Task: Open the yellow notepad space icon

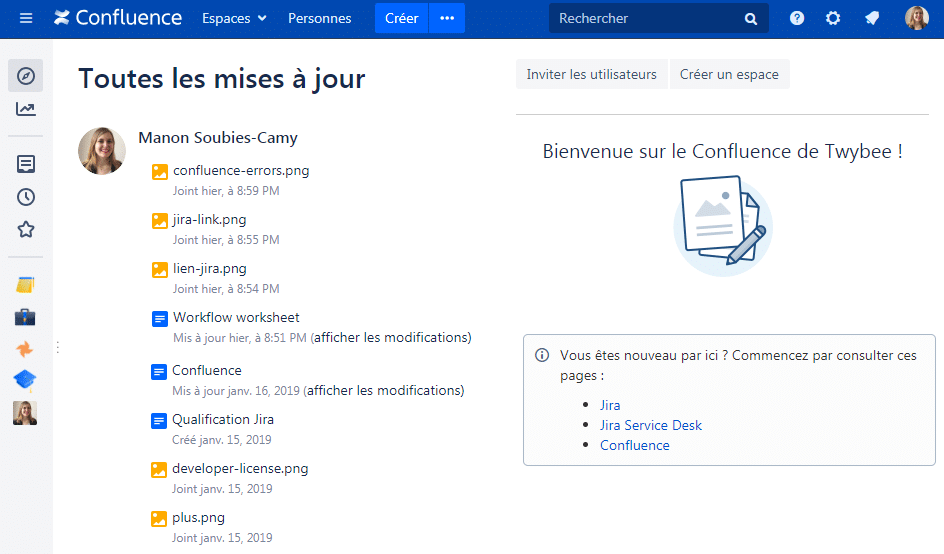Action: [x=25, y=285]
